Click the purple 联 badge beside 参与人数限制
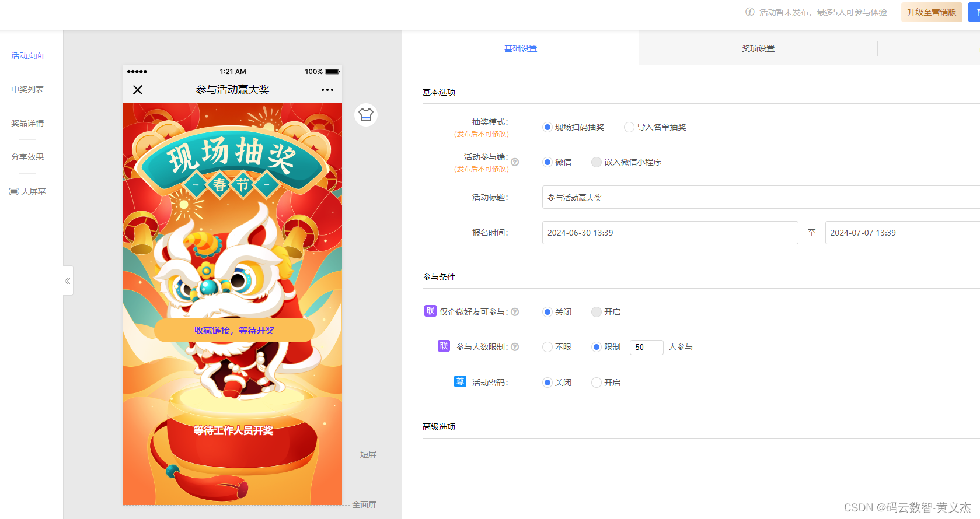 coord(444,346)
